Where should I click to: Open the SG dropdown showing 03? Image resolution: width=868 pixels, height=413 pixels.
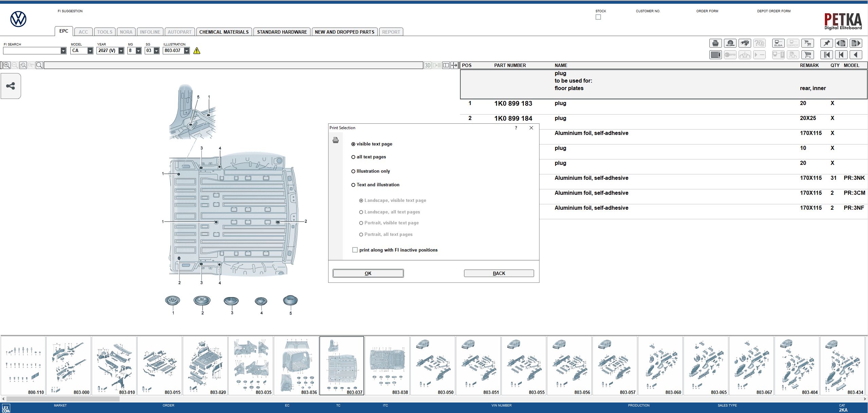(156, 51)
